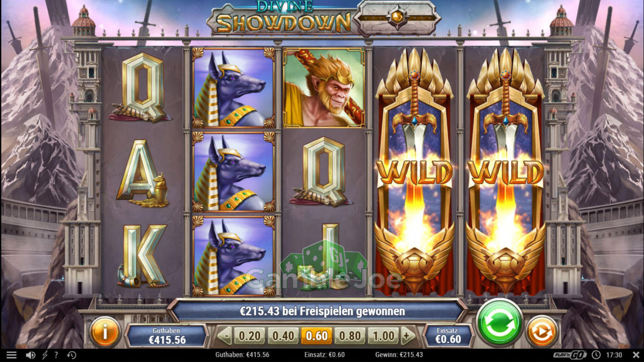Click the Freispielen gewonnen win message bar

[x=316, y=311]
